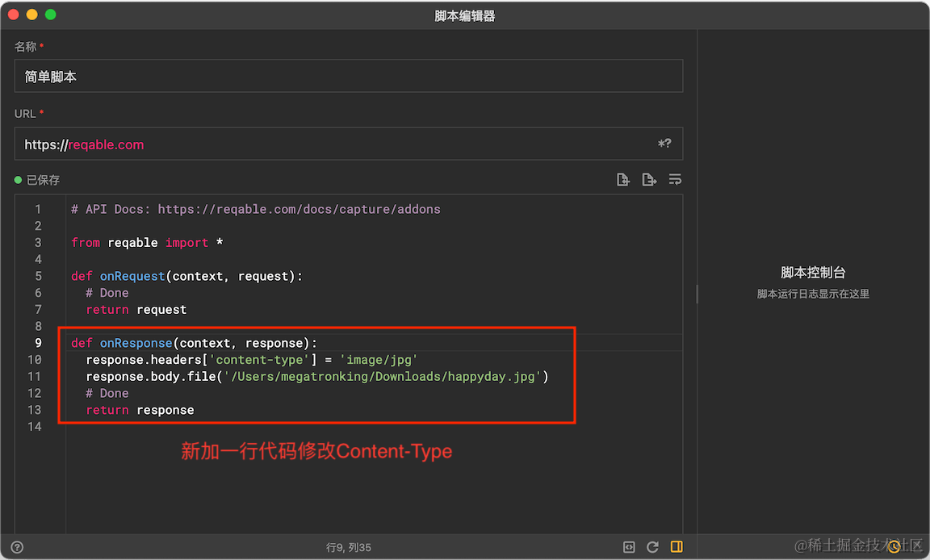Click the 行9, 列35 cursor position indicator
The image size is (930, 560).
(348, 548)
